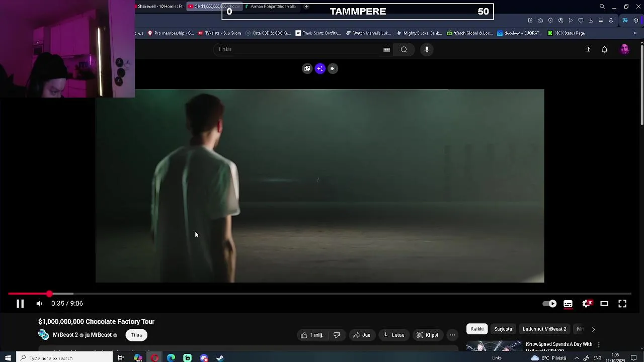644x362 pixels.
Task: Open TVkaista - Sub Suora bookmark
Action: pos(219,33)
